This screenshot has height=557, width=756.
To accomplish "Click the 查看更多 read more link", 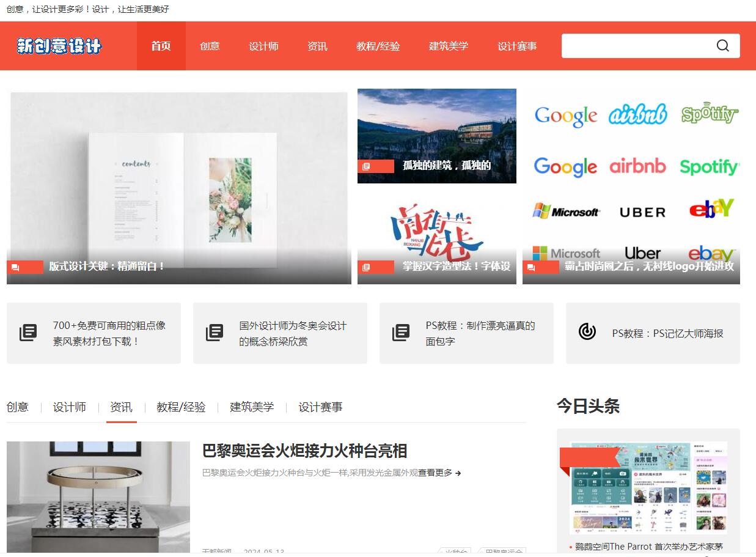I will click(x=435, y=473).
